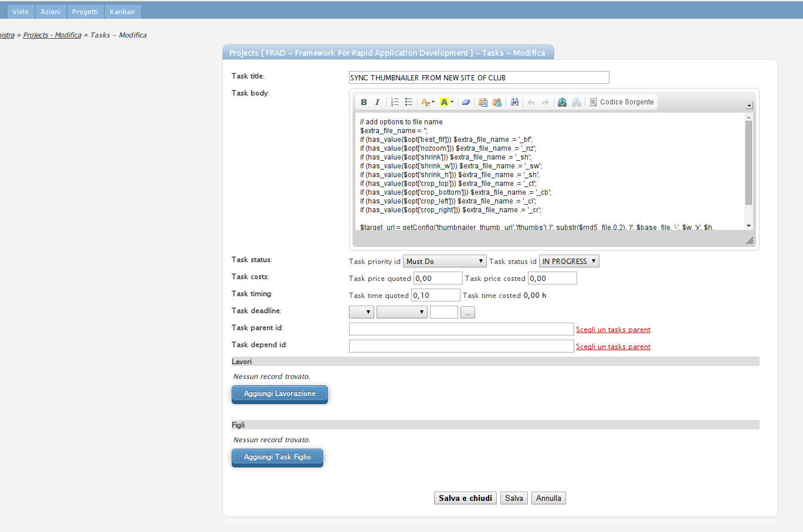Viewport: 803px width, 532px height.
Task: Click Aggiungi Task Figlio button
Action: click(277, 457)
